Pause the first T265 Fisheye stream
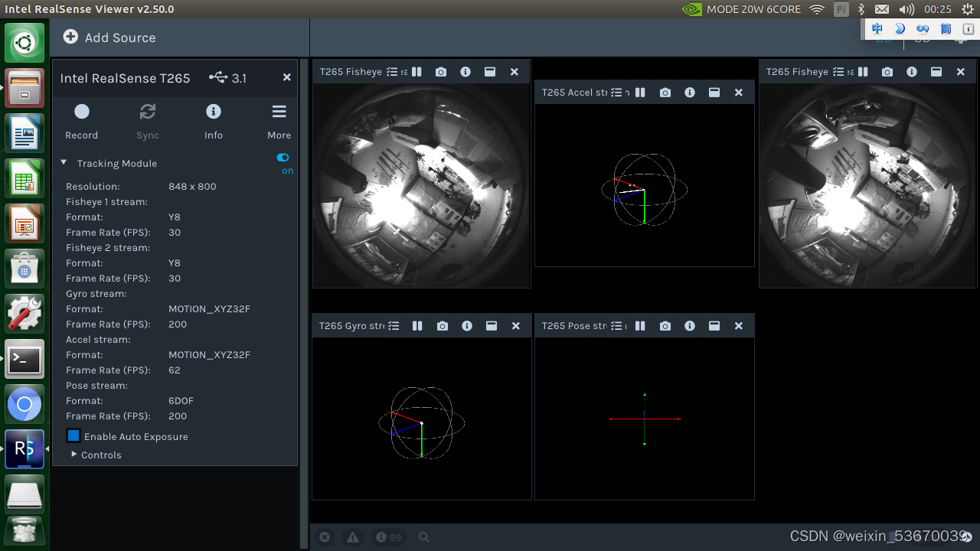The height and width of the screenshot is (551, 980). point(416,71)
